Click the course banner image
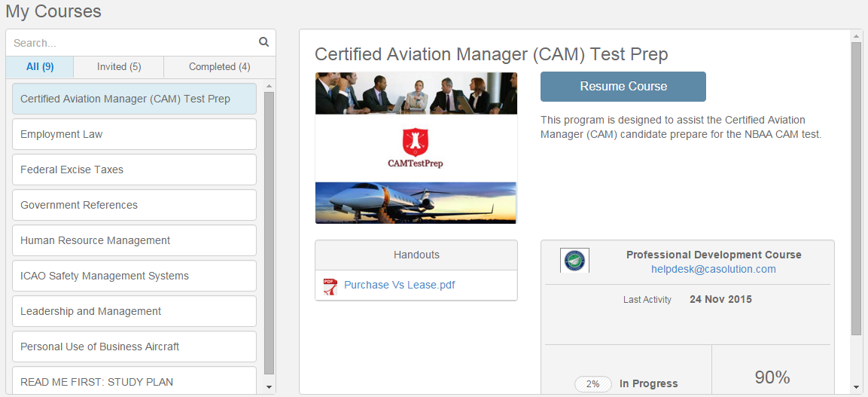This screenshot has width=868, height=397. tap(416, 148)
